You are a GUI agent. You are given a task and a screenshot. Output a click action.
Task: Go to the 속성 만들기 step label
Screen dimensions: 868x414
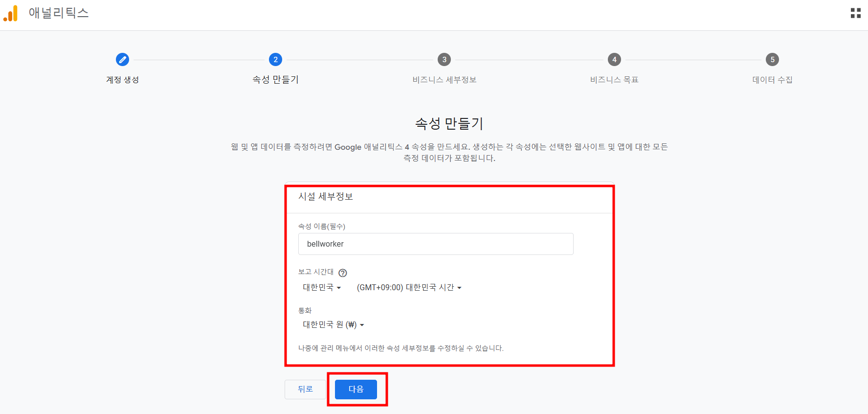[275, 79]
